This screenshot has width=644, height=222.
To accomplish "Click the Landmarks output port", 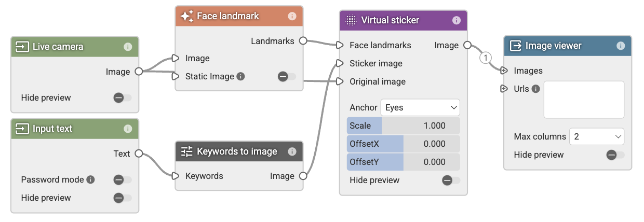I will tap(303, 41).
